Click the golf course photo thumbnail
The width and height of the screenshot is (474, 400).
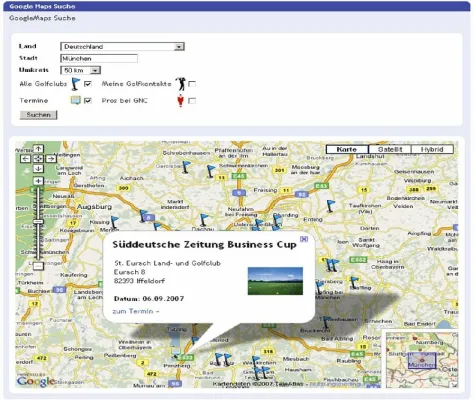275,281
